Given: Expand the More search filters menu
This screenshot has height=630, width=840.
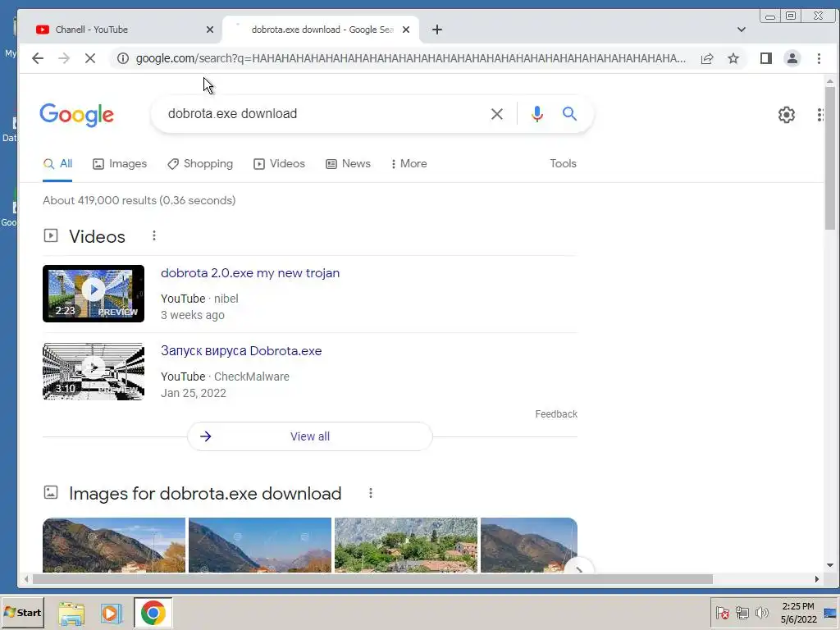Looking at the screenshot, I should coord(409,164).
